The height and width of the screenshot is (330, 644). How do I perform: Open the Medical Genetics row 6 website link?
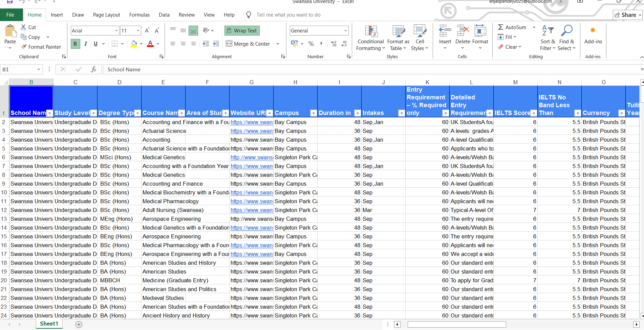tap(252, 157)
